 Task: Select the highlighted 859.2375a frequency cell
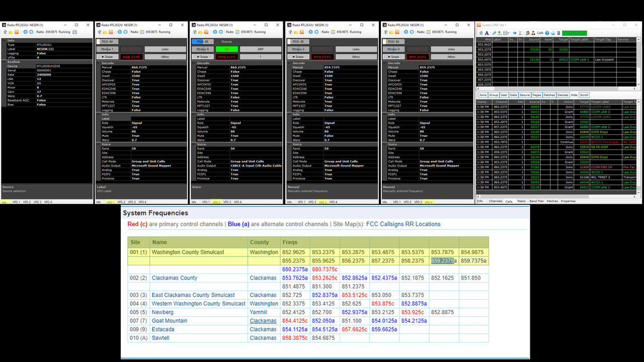pyautogui.click(x=443, y=260)
